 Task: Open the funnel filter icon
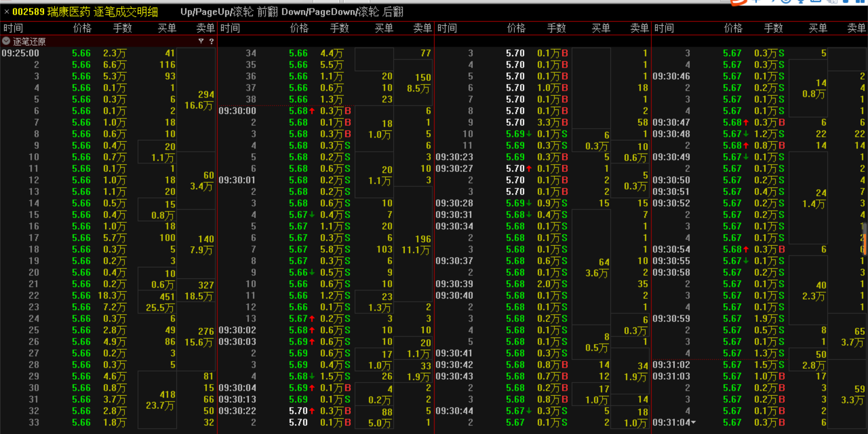point(201,41)
